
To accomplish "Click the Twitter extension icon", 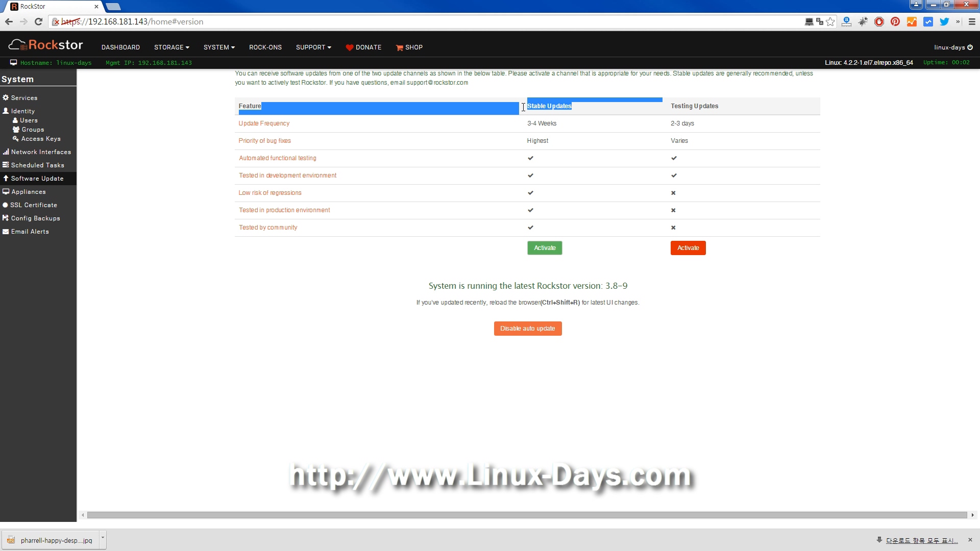I will point(944,21).
